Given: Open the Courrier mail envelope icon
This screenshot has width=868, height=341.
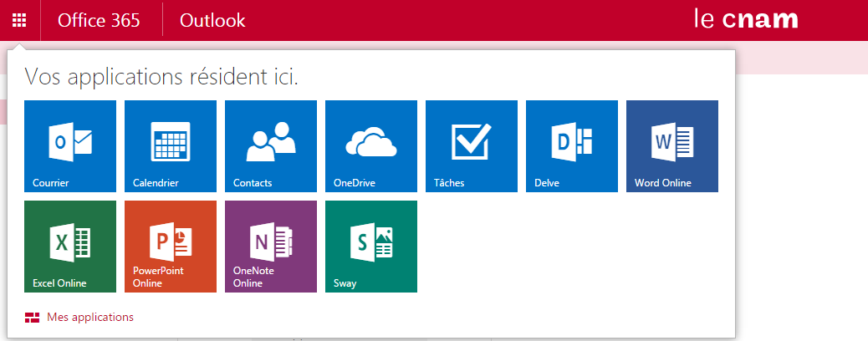Looking at the screenshot, I should click(70, 141).
